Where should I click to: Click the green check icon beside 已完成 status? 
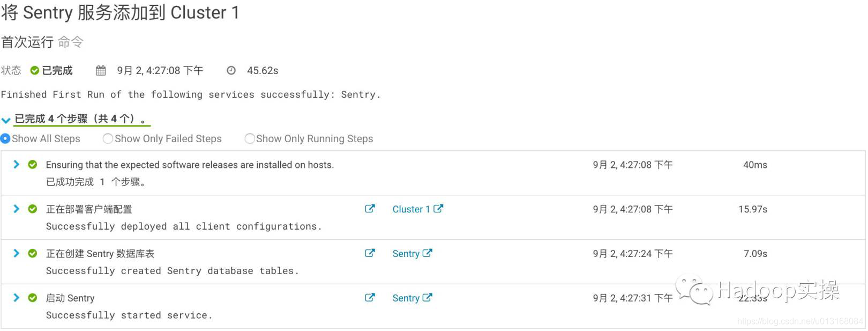coord(35,70)
